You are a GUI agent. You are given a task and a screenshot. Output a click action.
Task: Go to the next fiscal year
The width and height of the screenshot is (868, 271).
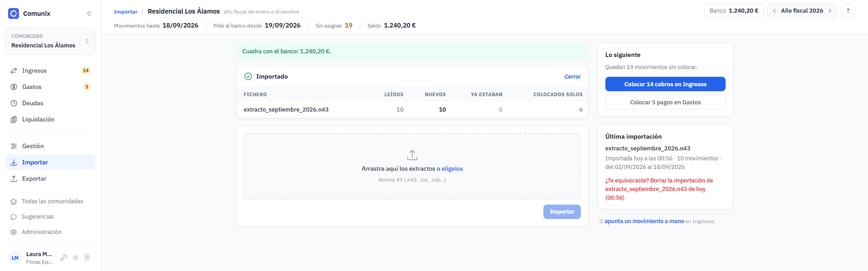coord(830,11)
